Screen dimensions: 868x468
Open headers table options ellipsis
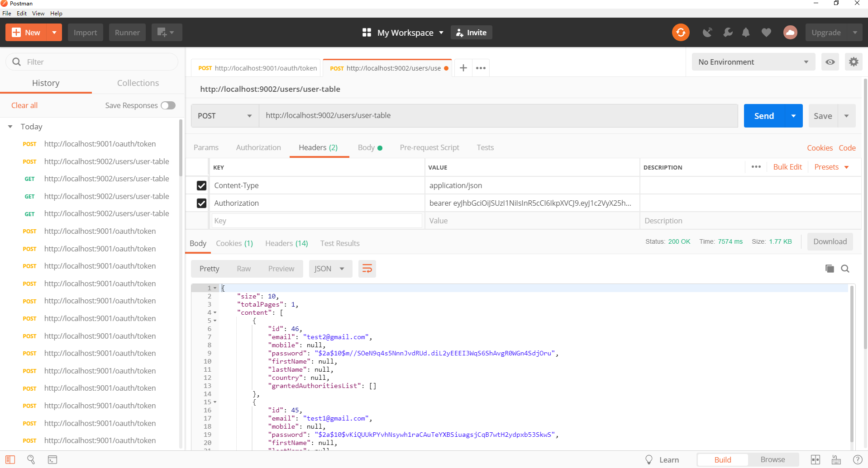click(756, 167)
